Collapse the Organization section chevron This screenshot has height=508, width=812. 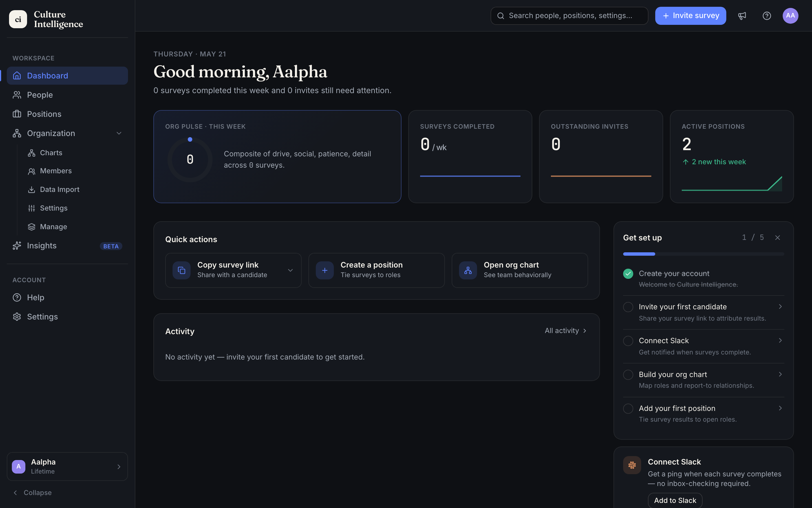(x=119, y=133)
